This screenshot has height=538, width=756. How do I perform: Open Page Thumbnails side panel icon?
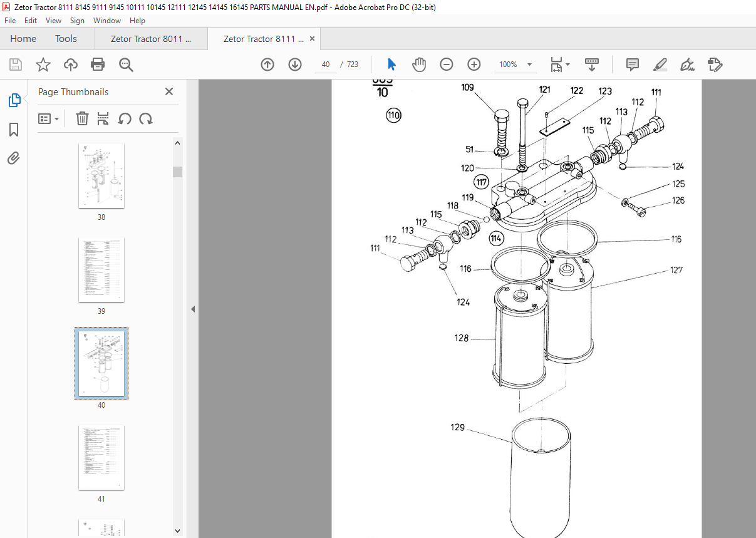click(14, 100)
